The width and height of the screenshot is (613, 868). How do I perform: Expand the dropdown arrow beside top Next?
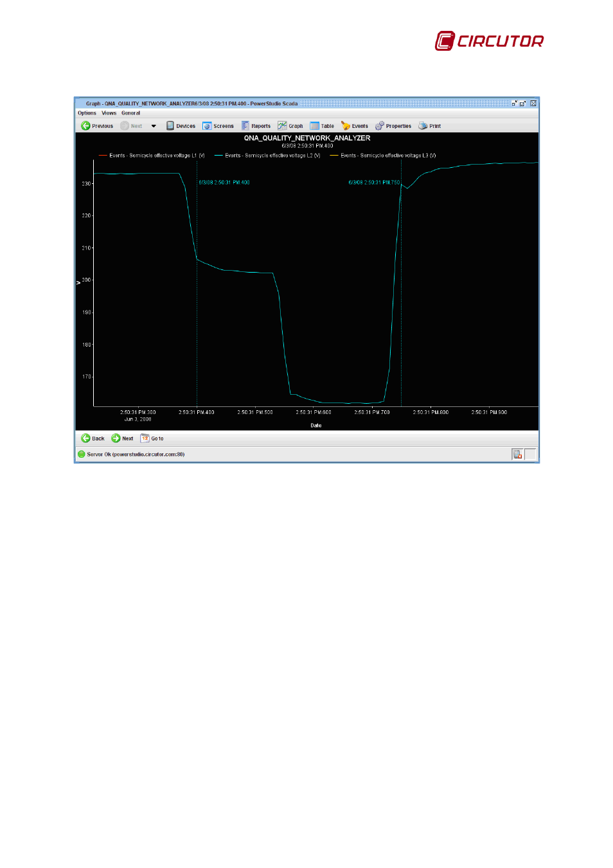pyautogui.click(x=154, y=126)
